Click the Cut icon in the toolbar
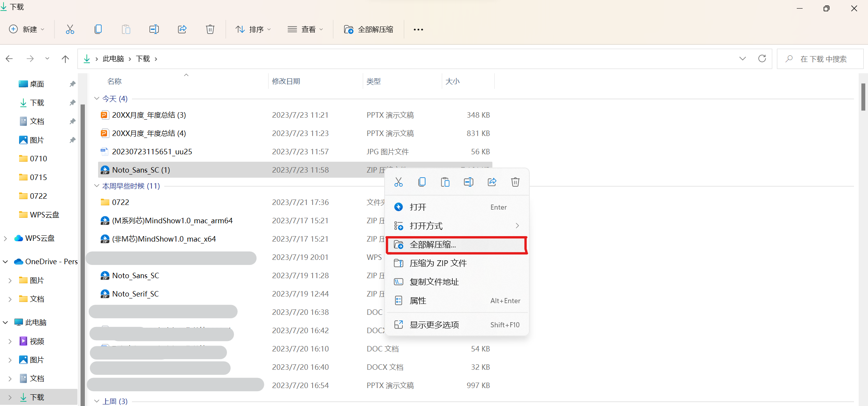 [70, 29]
